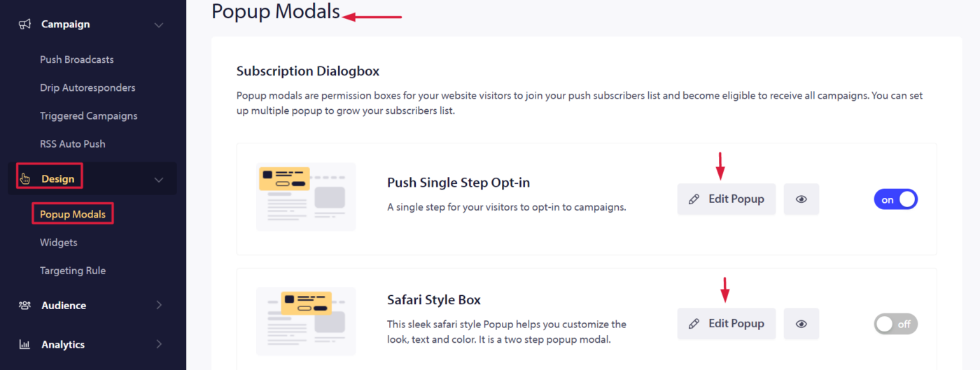
Task: Click pencil icon for Safari Style Box
Action: 694,324
